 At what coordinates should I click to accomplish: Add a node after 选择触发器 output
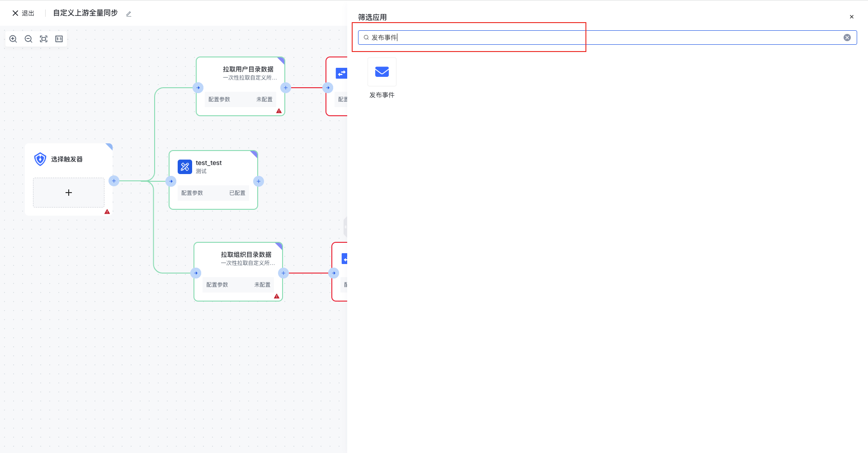coord(114,181)
